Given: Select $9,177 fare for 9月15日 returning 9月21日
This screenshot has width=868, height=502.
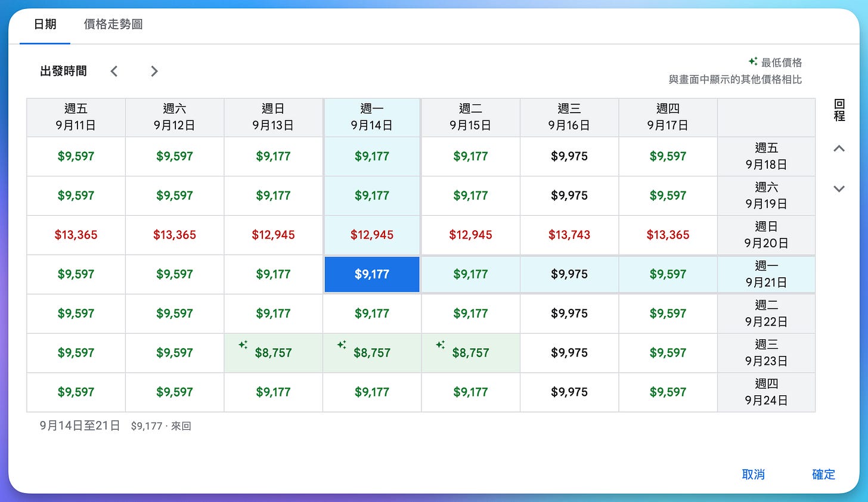Looking at the screenshot, I should 471,274.
